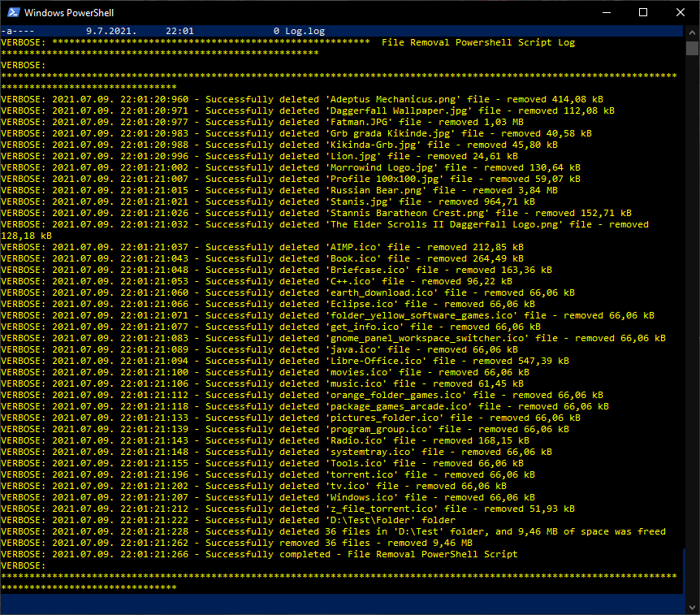Click the 'File Removal Powershell Script Log' header
This screenshot has width=700, height=615.
479,41
